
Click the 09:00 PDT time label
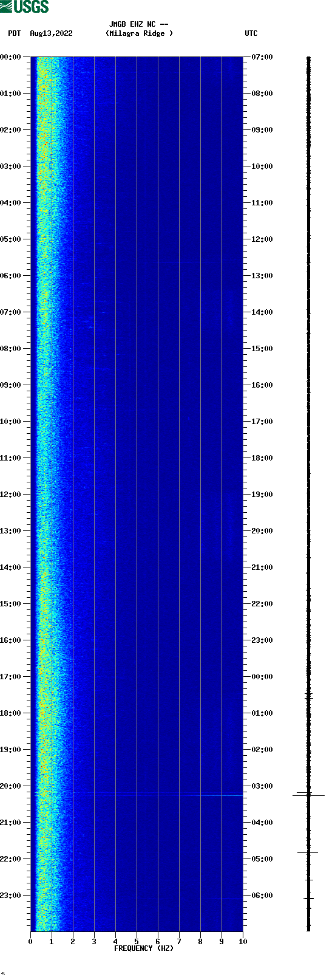[x=10, y=385]
